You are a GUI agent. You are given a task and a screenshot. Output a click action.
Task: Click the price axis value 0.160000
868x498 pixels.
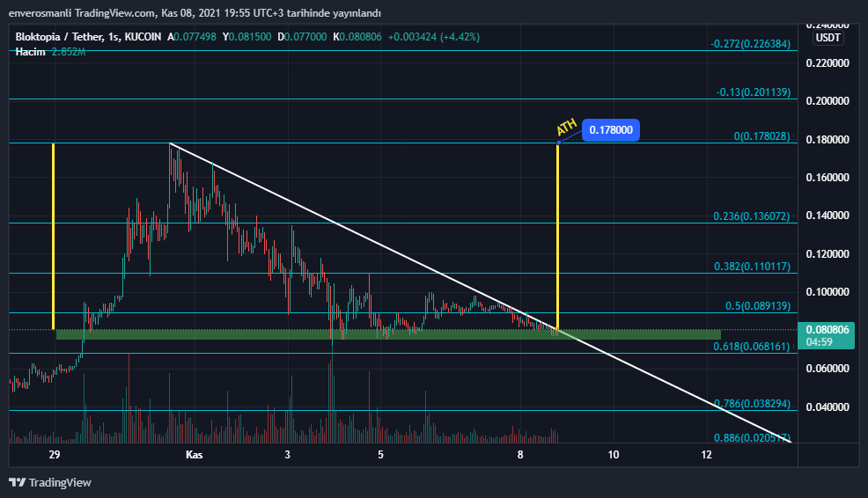point(828,178)
